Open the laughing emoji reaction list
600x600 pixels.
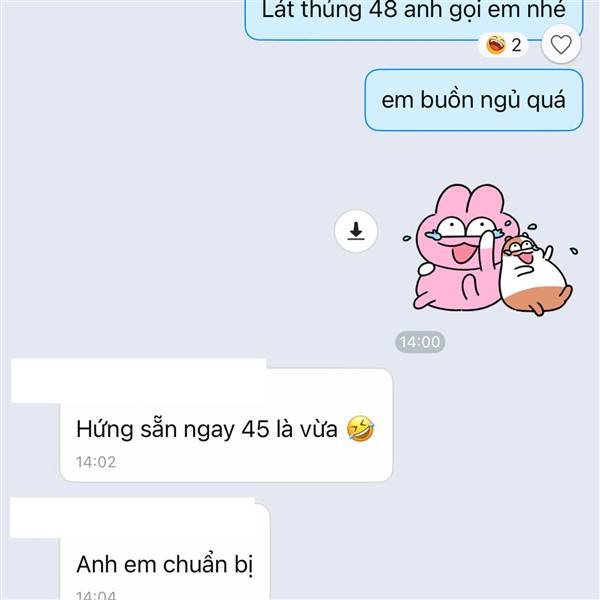pyautogui.click(x=503, y=45)
